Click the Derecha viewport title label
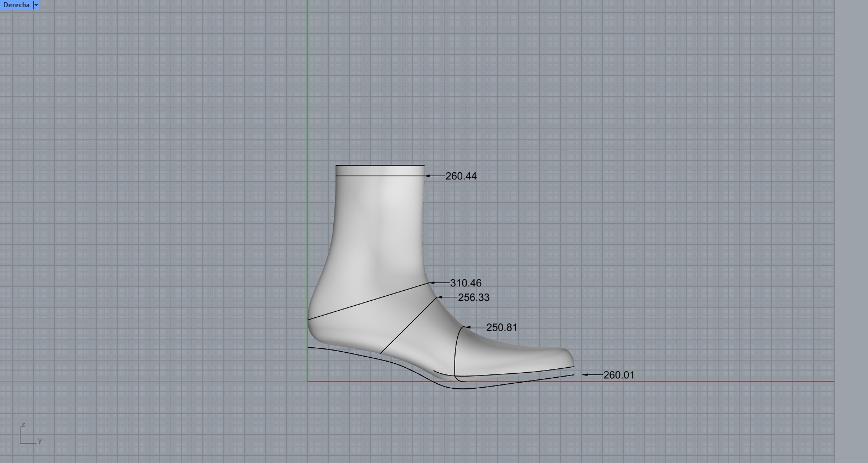Image resolution: width=868 pixels, height=463 pixels. click(16, 5)
